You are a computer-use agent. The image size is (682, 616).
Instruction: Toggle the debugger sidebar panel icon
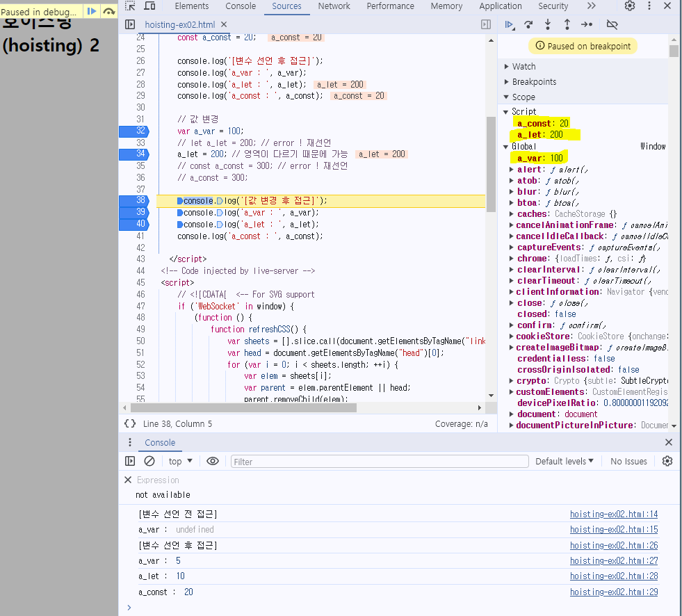tap(486, 24)
